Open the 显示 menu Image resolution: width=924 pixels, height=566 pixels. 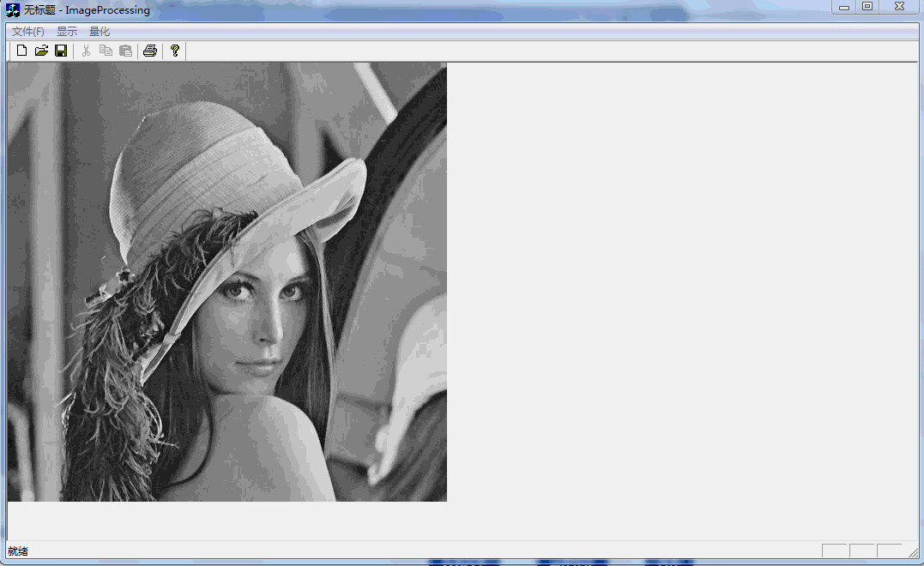click(x=67, y=31)
